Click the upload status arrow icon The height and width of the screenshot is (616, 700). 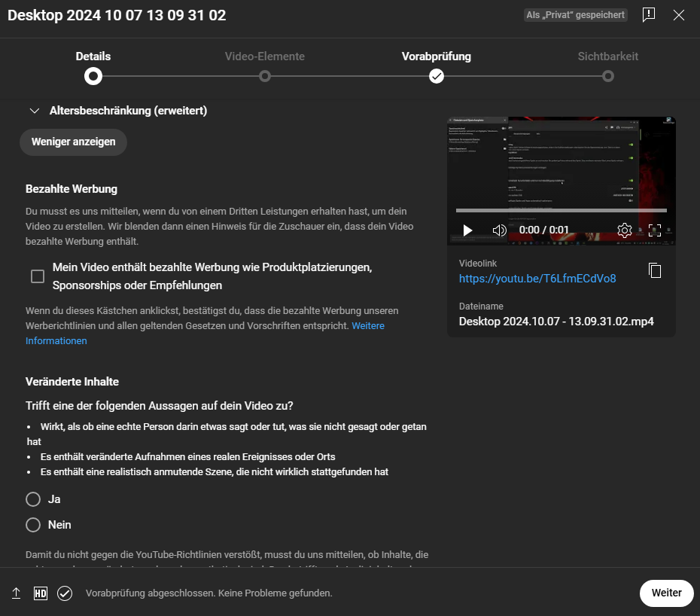point(17,593)
